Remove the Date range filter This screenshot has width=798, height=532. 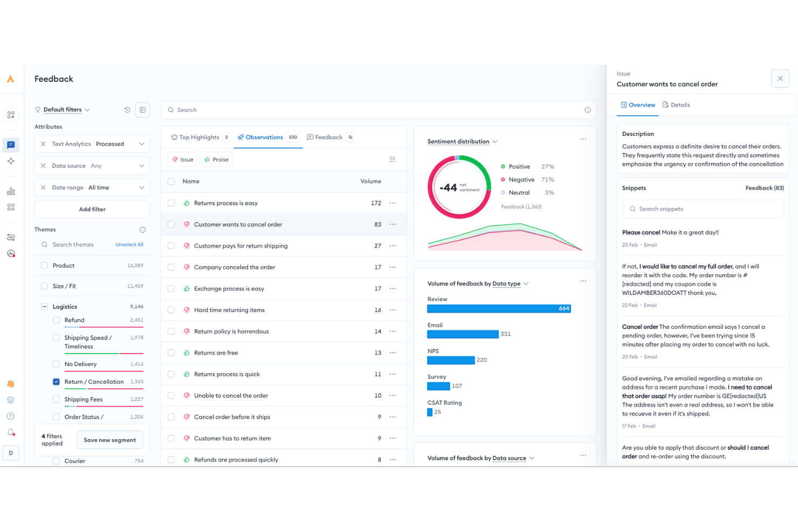[43, 188]
